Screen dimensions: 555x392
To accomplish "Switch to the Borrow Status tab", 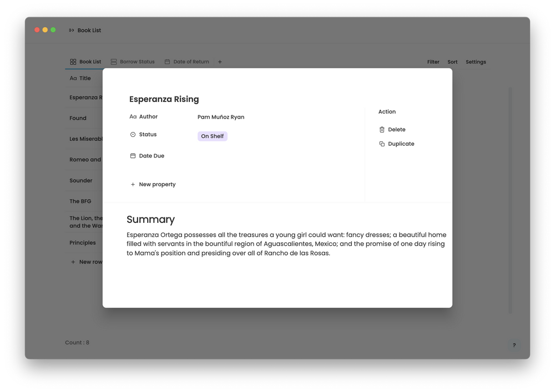I will [133, 62].
